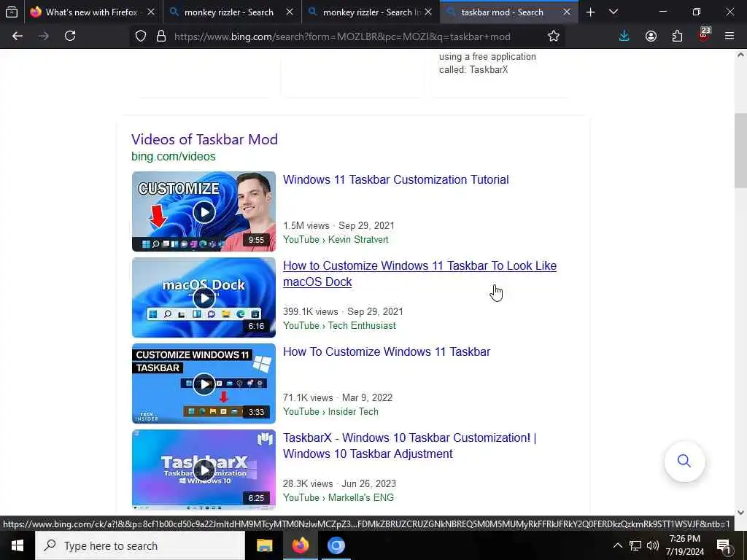
Task: Click YouTube › Tech Enthusiast source text
Action: click(339, 326)
